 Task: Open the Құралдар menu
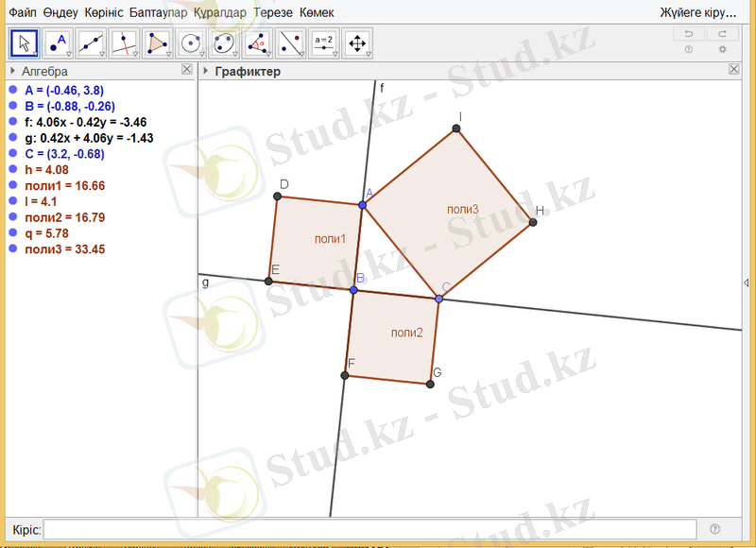[219, 13]
